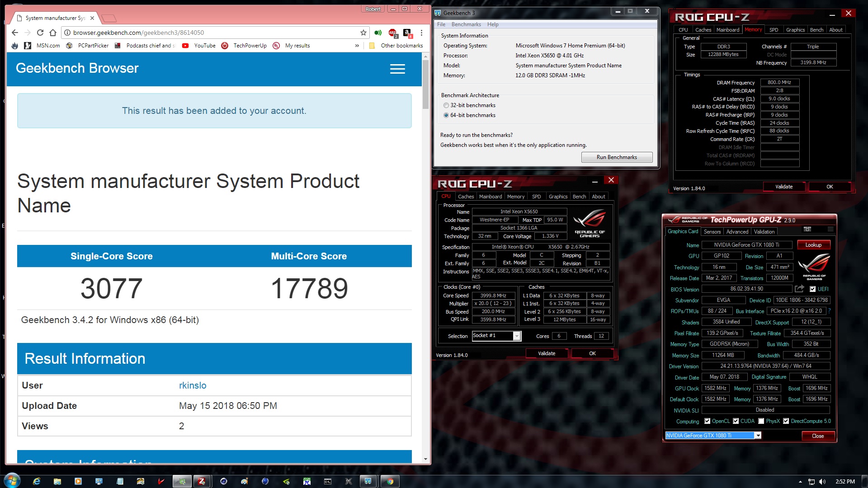Bookmark this page with star icon
Image resolution: width=868 pixels, height=488 pixels.
pos(363,33)
